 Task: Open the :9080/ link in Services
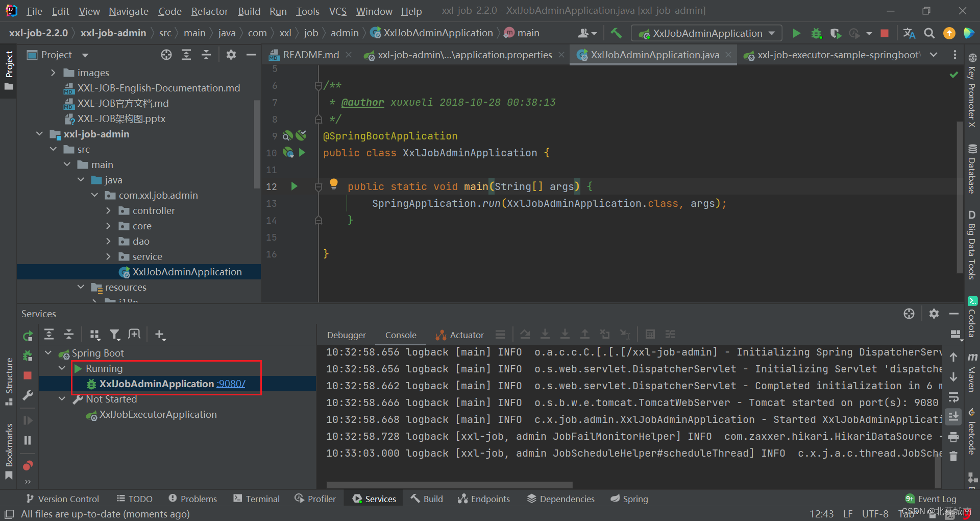(x=231, y=384)
